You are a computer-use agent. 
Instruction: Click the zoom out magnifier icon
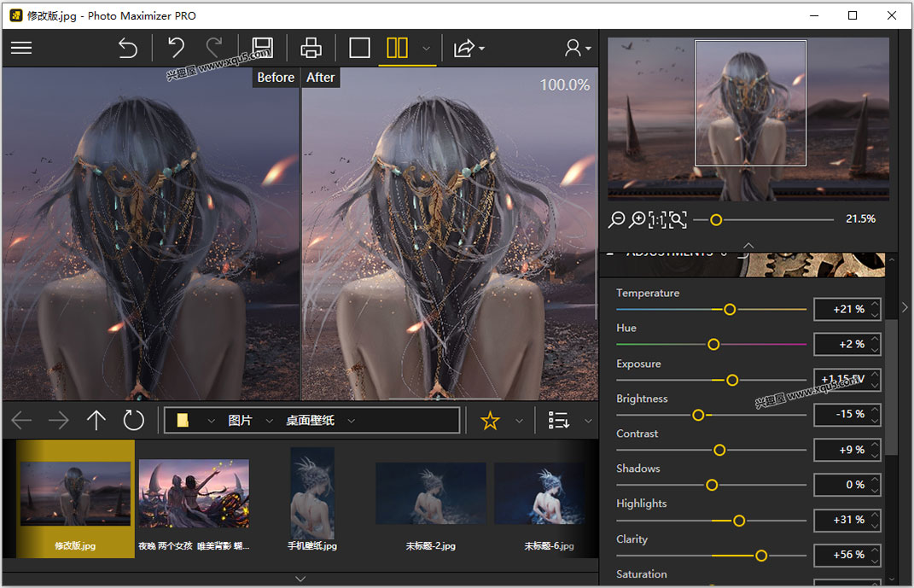616,220
